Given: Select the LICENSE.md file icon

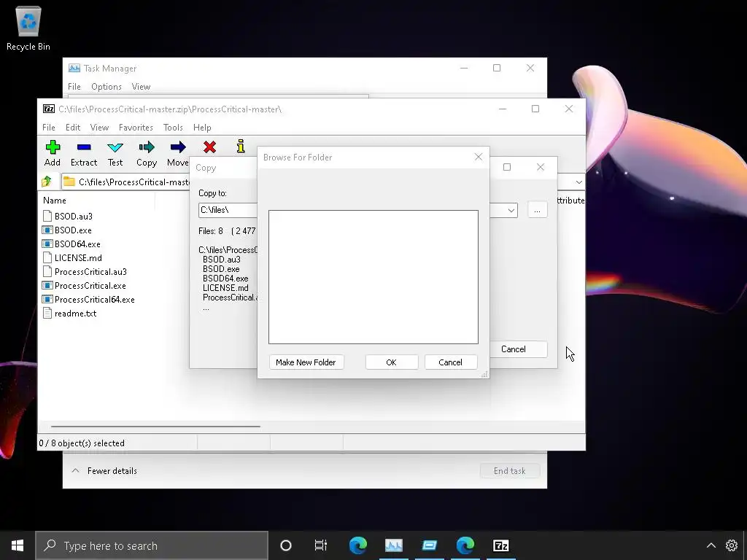Looking at the screenshot, I should tap(47, 257).
